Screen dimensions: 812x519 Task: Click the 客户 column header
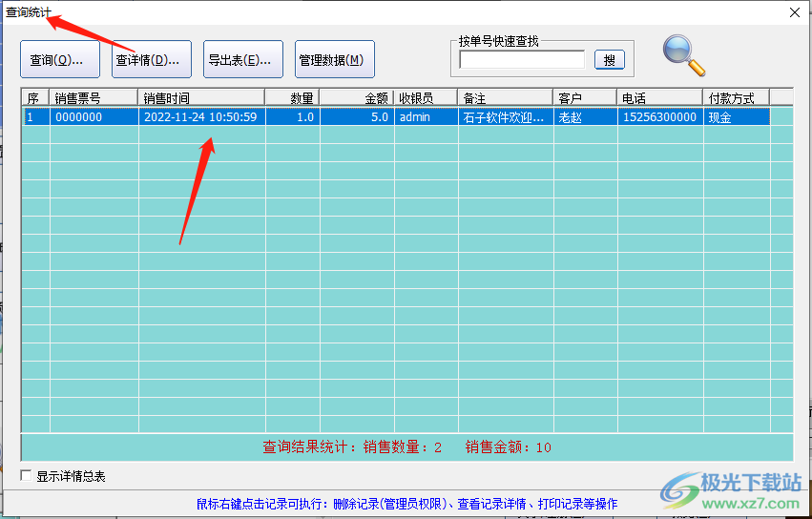click(x=585, y=98)
